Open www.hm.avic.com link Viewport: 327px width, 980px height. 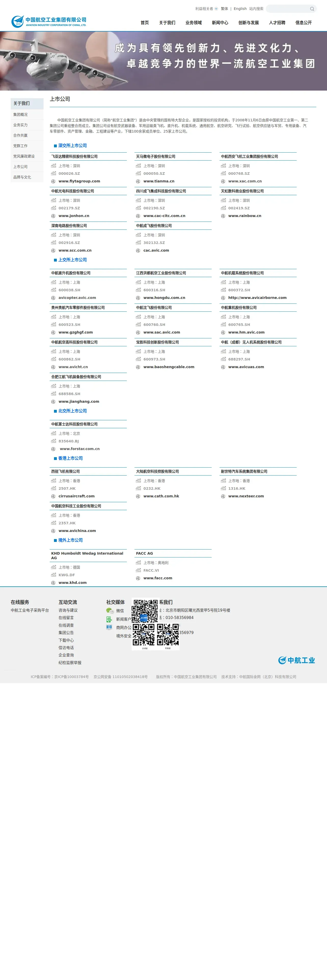[x=246, y=333]
